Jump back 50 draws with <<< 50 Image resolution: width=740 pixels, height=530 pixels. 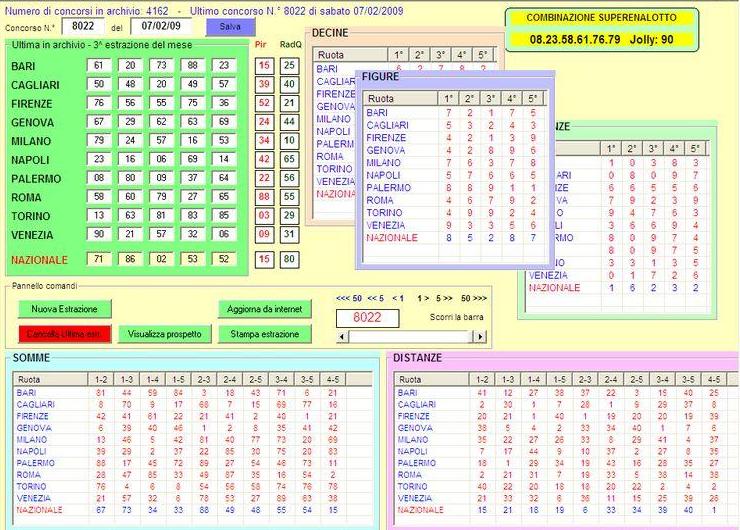[349, 298]
